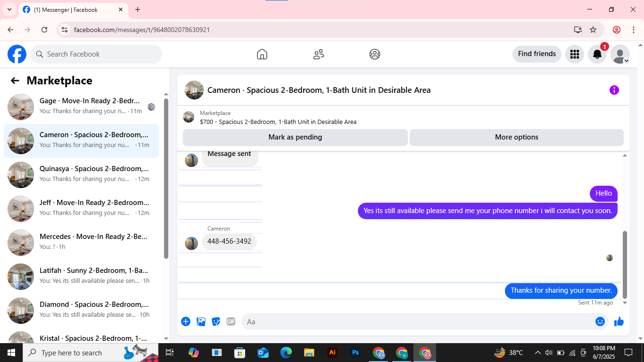Click the chat header title Cameron Spacious 2-Bedroom
Image resolution: width=644 pixels, height=362 pixels.
coord(319,90)
